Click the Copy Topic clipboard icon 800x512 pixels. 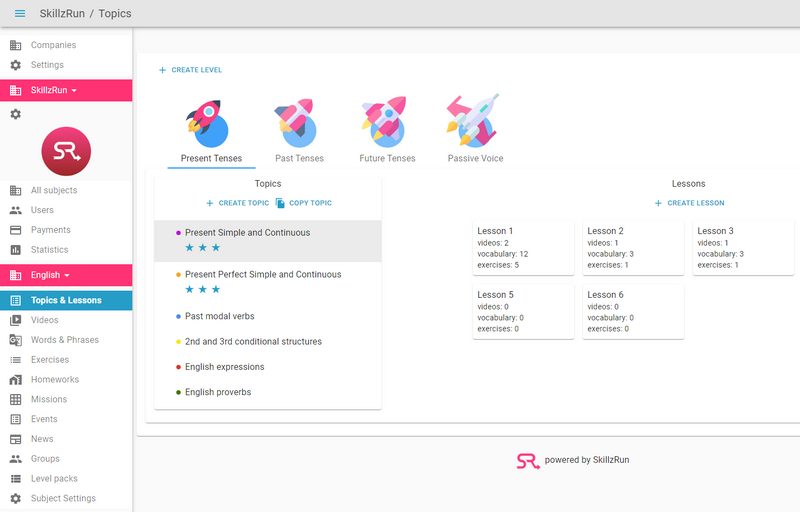(280, 203)
